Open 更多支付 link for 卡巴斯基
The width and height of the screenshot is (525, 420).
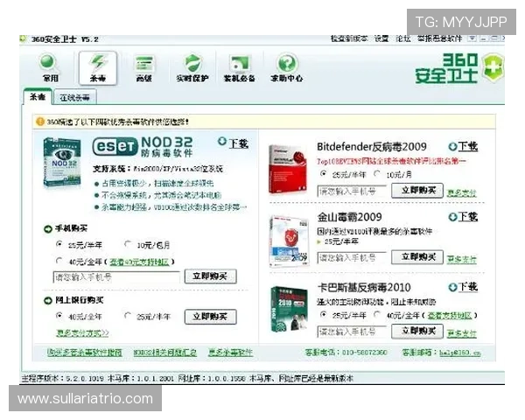pos(461,333)
